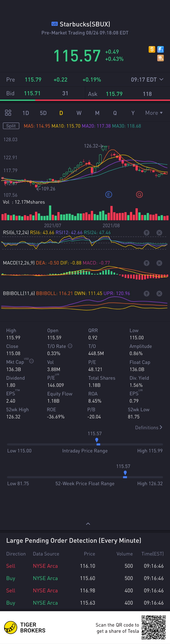Select the Y yearly chart tab
170x644 pixels.
133,113
